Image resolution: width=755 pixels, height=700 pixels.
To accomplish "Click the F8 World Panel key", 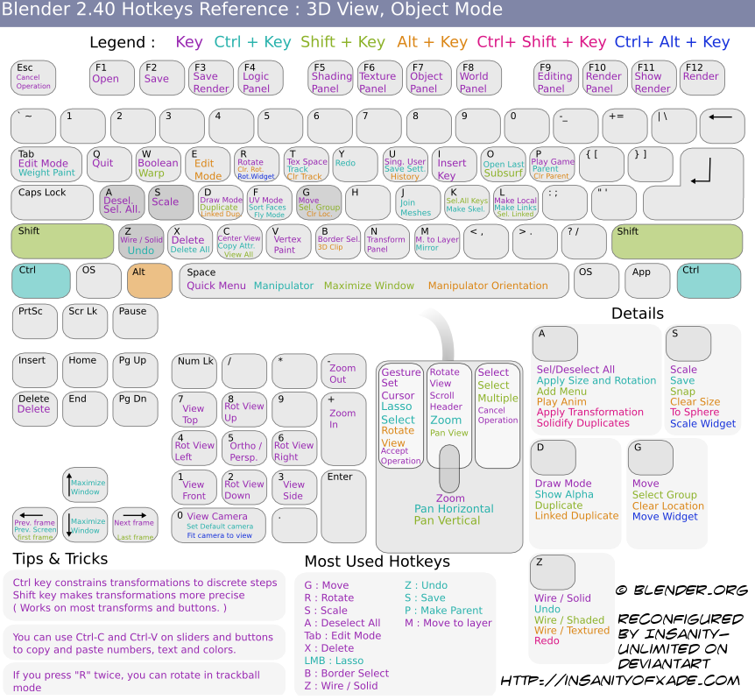I will 478,78.
